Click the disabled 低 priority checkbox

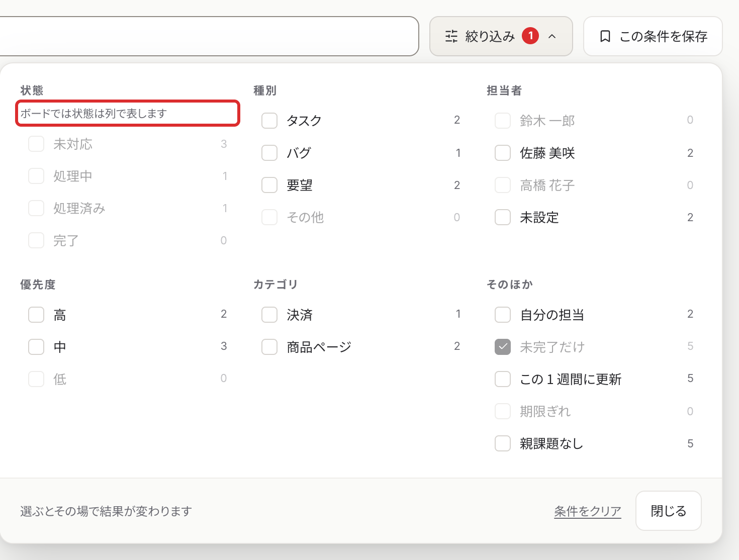pos(36,379)
